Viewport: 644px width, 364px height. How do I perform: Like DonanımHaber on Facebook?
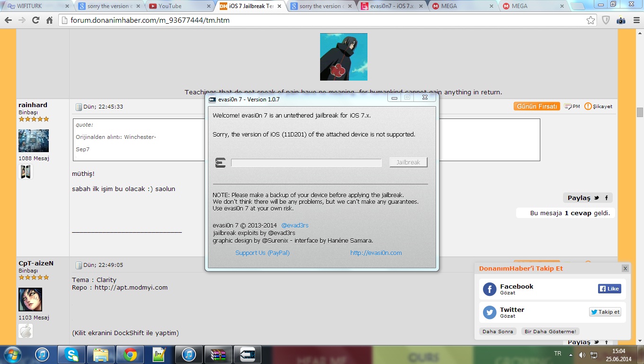pos(609,289)
